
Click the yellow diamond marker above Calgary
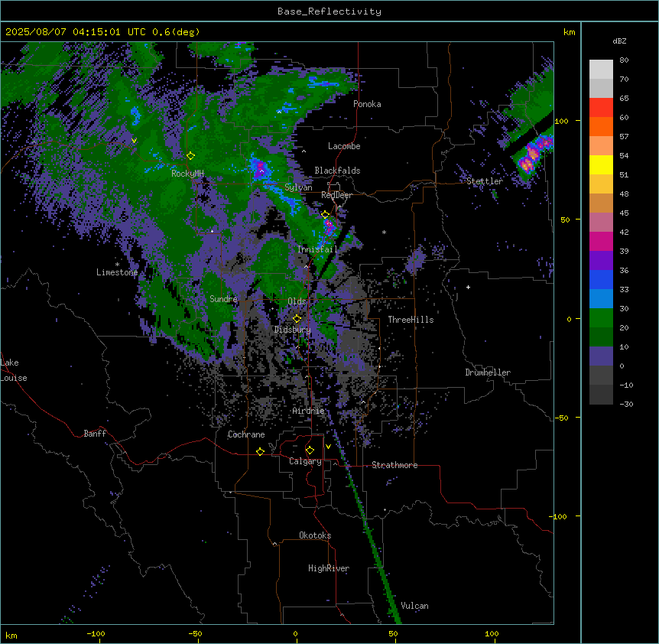tap(310, 450)
